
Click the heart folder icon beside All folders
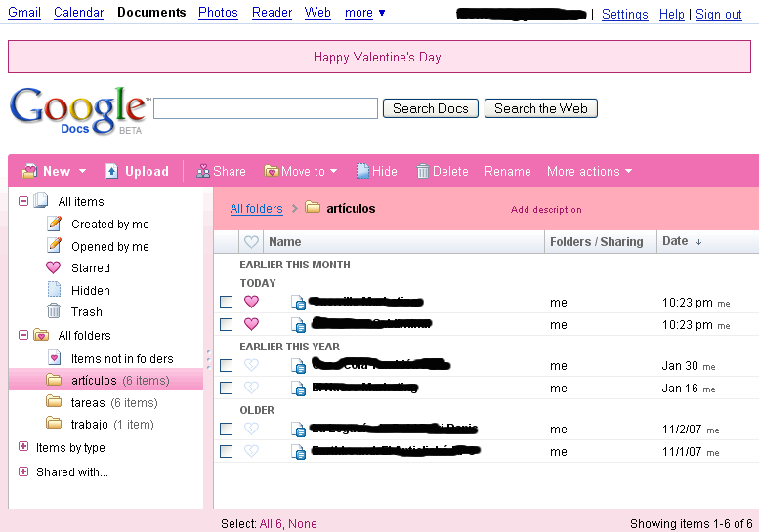(x=41, y=335)
